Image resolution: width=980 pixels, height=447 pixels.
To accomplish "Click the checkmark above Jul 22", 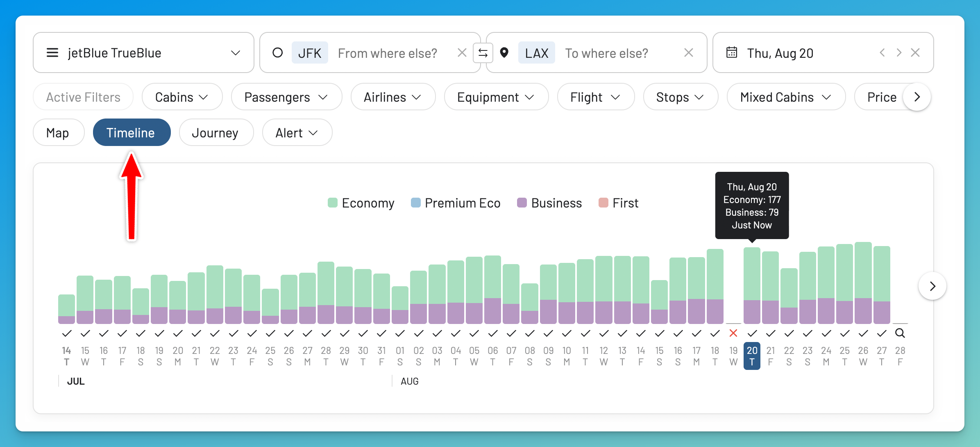I will 215,333.
